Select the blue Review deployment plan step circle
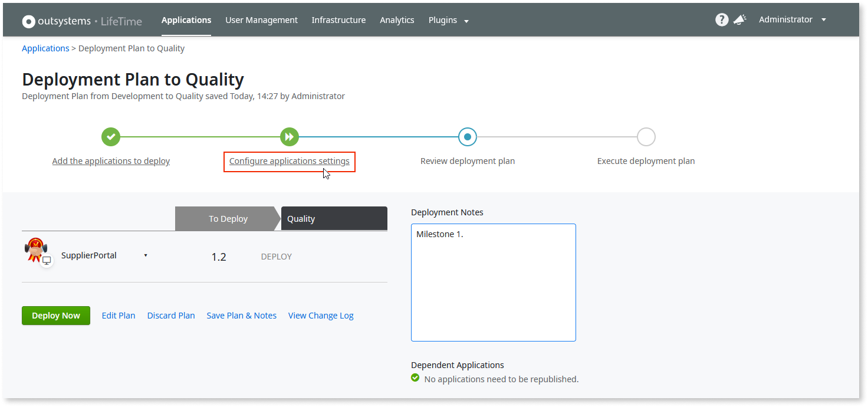The width and height of the screenshot is (868, 407). point(468,136)
